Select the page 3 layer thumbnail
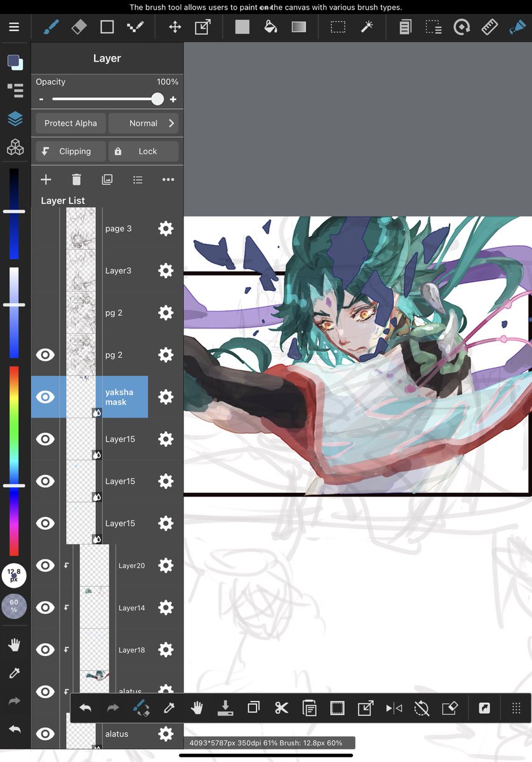Screen dimensions: 532x762 point(81,229)
